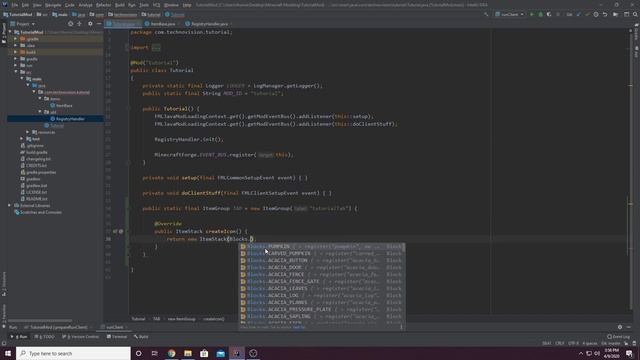The image size is (640, 360).
Task: Open the runClient run configuration dropdown
Action: coord(509,14)
